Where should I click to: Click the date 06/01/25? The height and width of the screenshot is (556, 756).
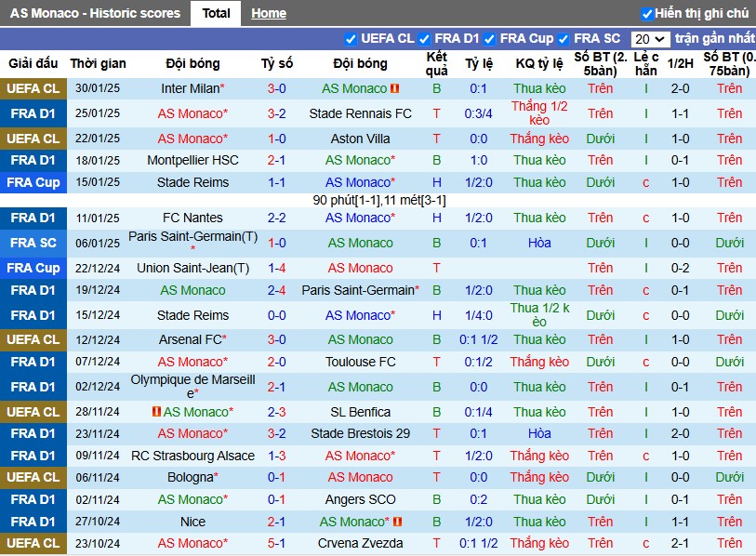98,243
